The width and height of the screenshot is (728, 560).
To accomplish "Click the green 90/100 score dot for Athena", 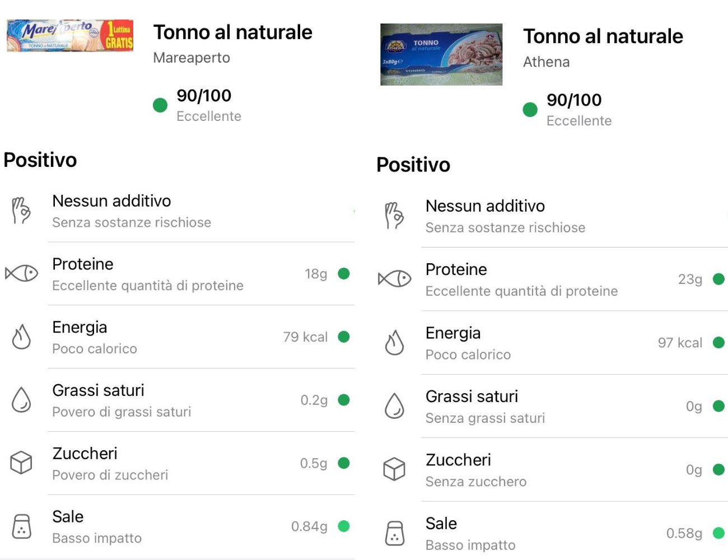I will pos(530,109).
